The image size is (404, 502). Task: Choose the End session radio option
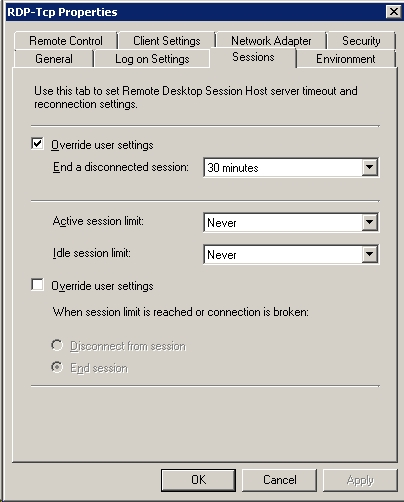tap(57, 367)
